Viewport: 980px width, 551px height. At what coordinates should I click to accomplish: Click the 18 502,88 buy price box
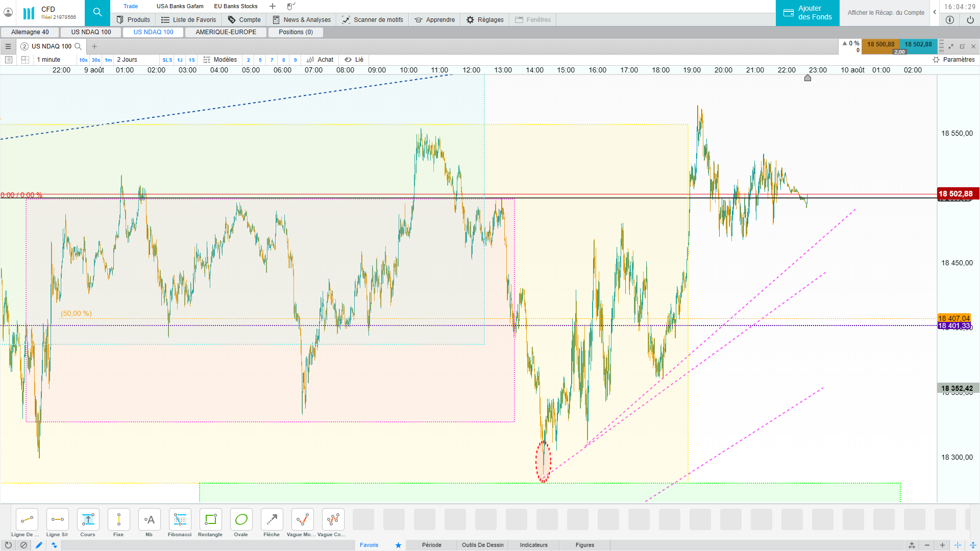[918, 44]
